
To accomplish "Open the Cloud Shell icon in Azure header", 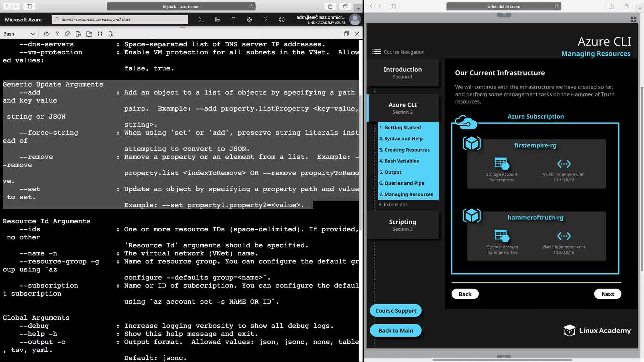I will [201, 19].
